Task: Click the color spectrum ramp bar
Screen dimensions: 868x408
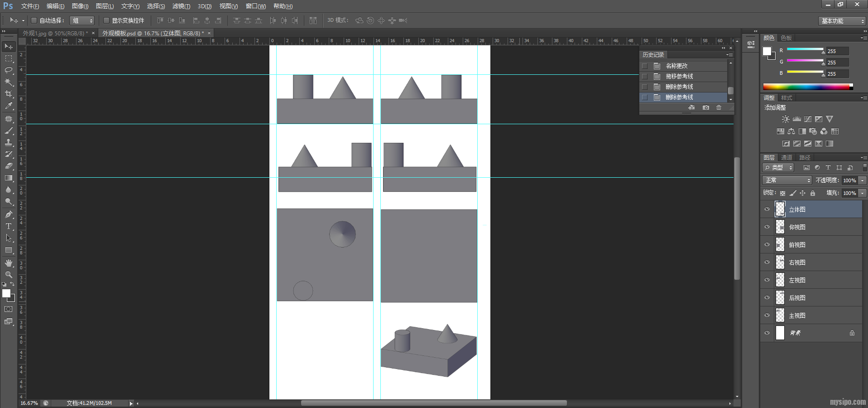Action: [807, 87]
